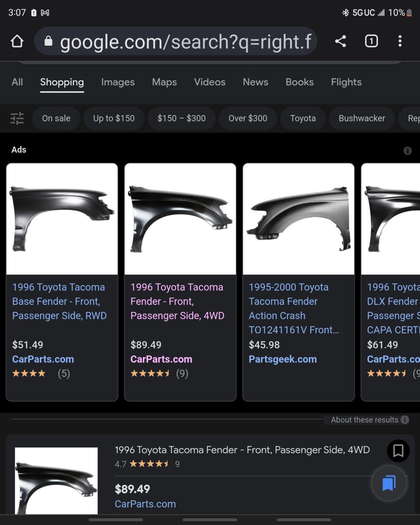Tap the URL address bar
The height and width of the screenshot is (525, 420).
coord(176,41)
